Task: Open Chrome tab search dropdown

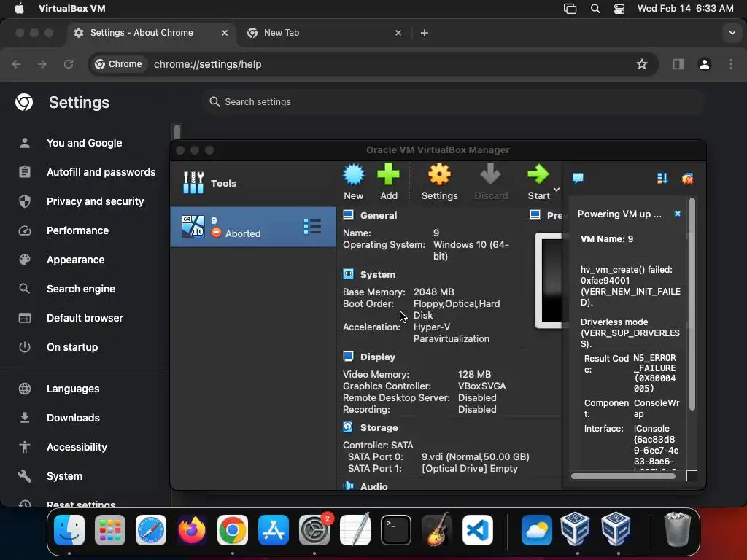Action: (732, 33)
